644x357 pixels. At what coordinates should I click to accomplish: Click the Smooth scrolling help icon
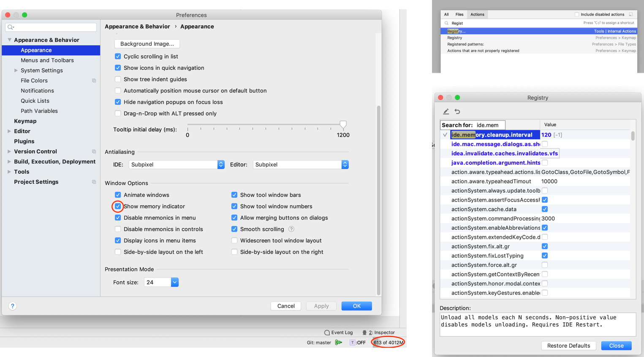click(x=291, y=229)
